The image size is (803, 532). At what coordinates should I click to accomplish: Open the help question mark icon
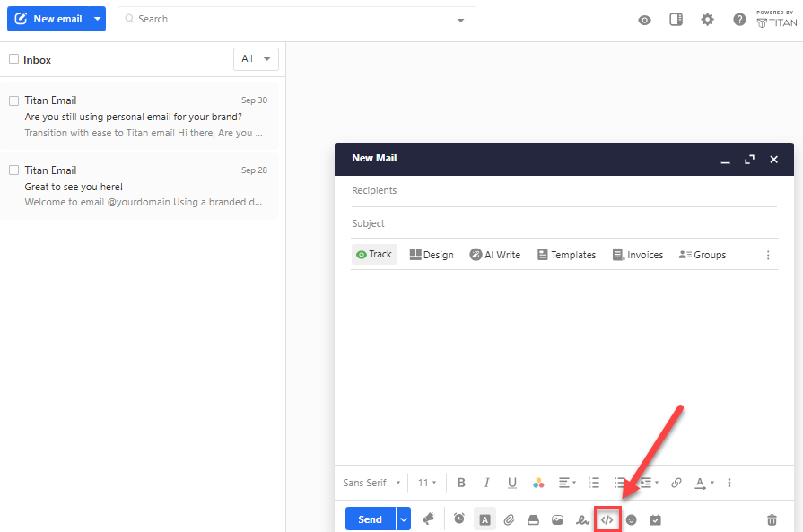point(739,20)
